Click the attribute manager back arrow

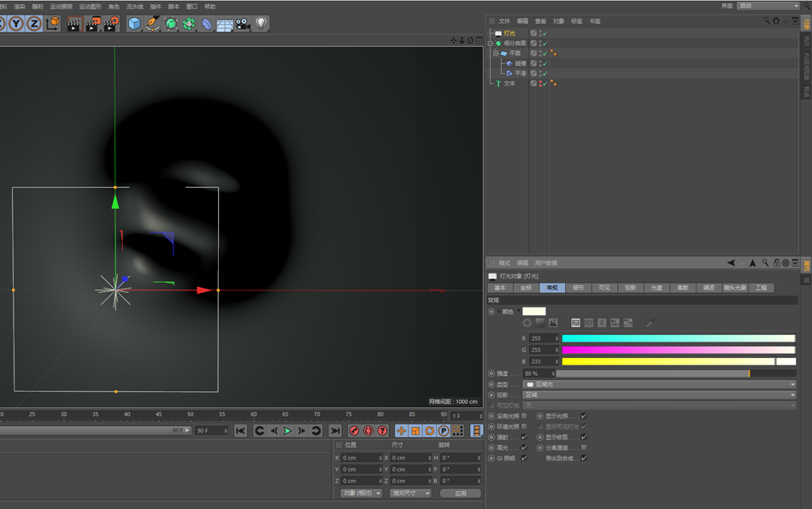point(731,263)
